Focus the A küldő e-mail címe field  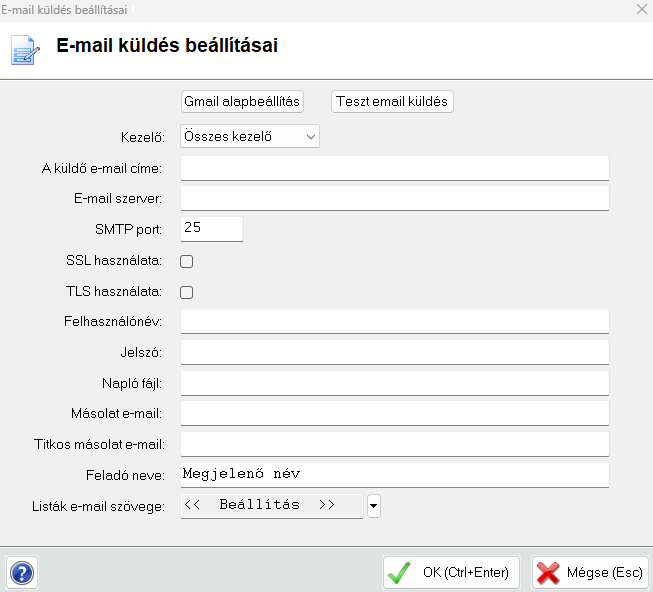[394, 168]
